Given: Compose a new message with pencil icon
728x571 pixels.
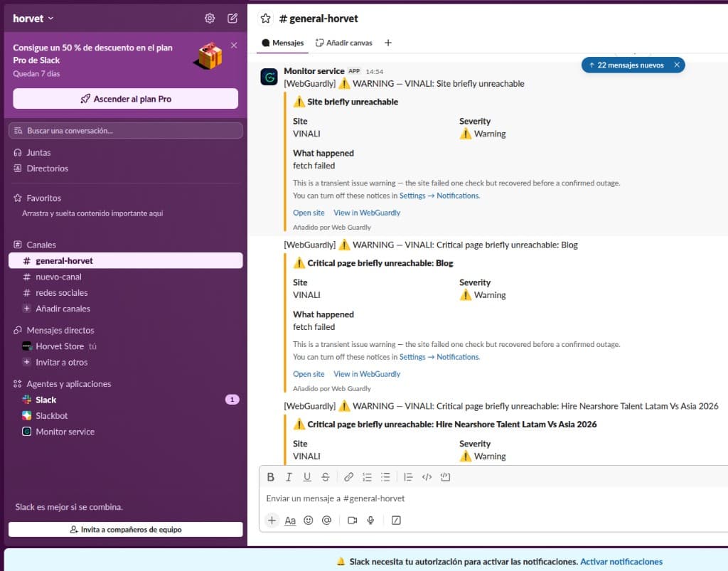Looking at the screenshot, I should tap(232, 18).
